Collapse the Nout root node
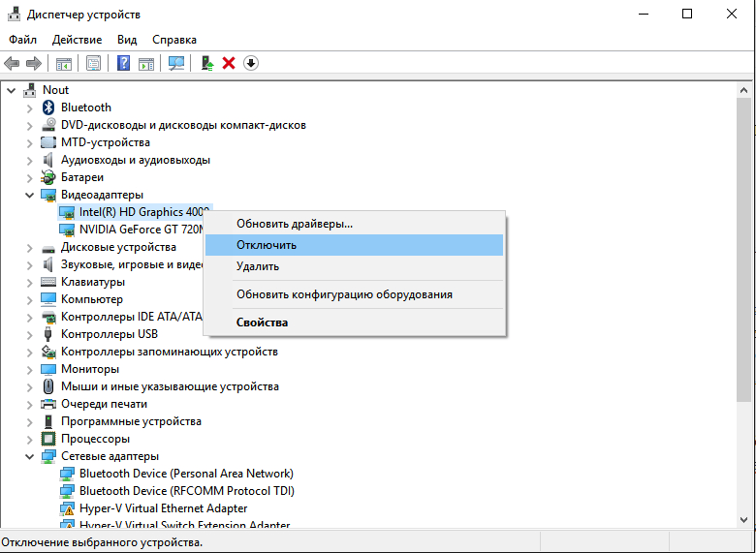Screen dimensions: 756x553 (11, 90)
